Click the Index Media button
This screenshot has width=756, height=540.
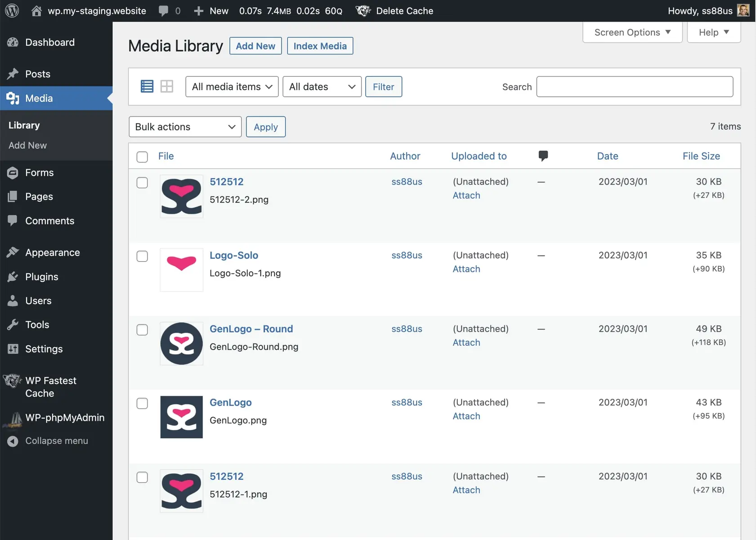[320, 45]
